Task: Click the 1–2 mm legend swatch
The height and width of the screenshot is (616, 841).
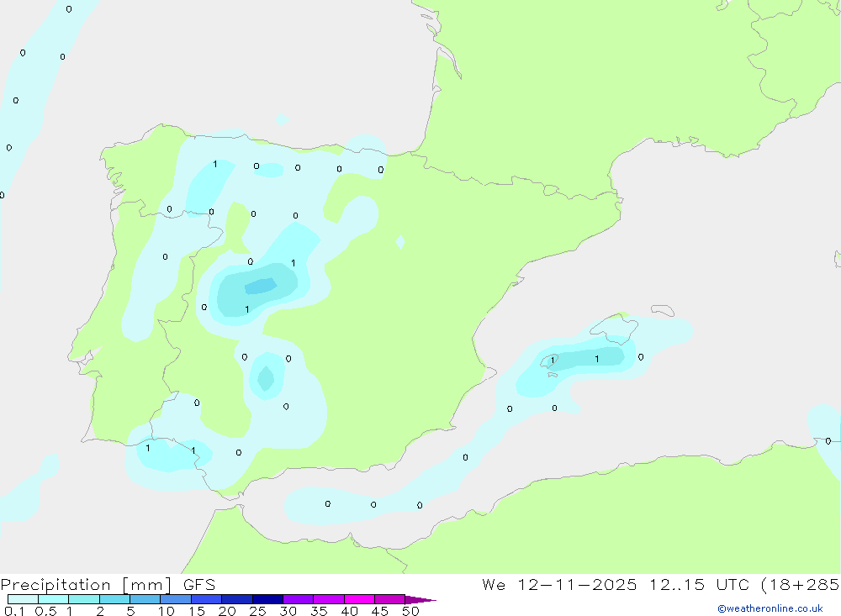Action: pos(83,599)
